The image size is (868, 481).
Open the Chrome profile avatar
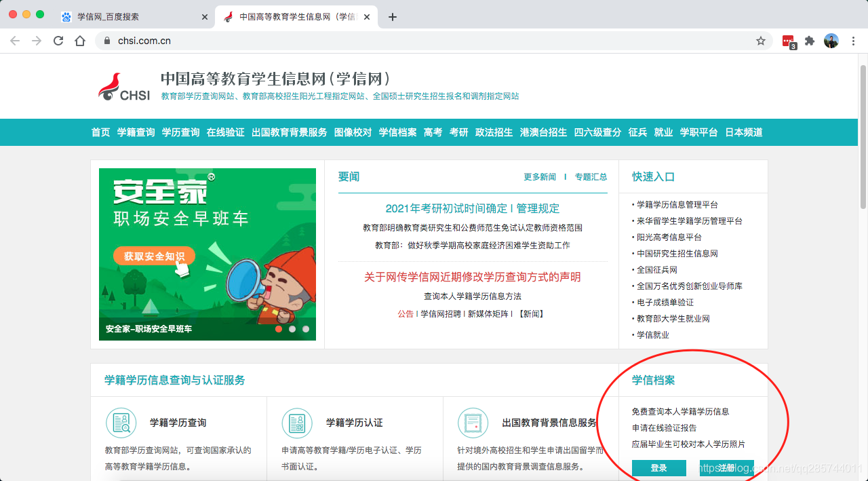(x=831, y=41)
